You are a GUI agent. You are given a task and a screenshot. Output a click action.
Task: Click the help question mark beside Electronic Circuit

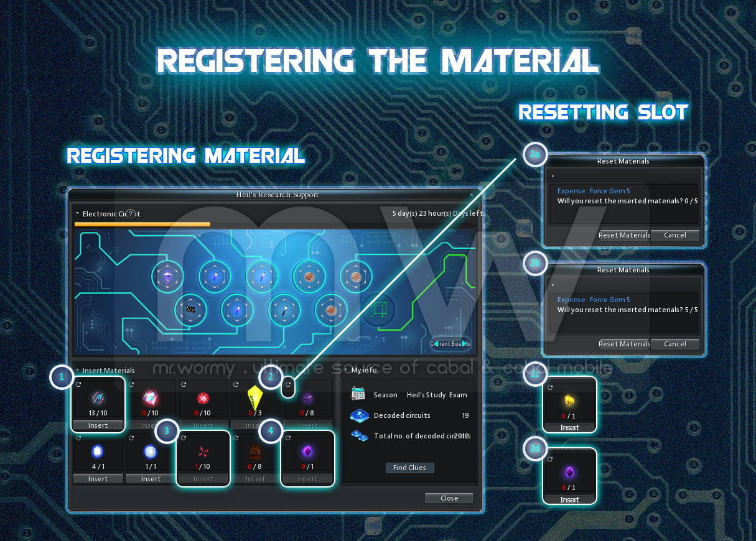click(x=131, y=214)
